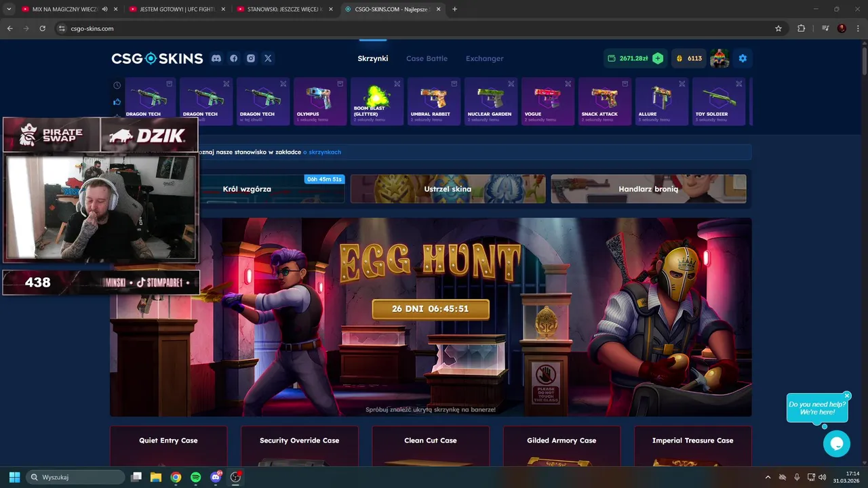Open the Instagram social link icon
Viewport: 868px width, 488px height.
pos(251,58)
